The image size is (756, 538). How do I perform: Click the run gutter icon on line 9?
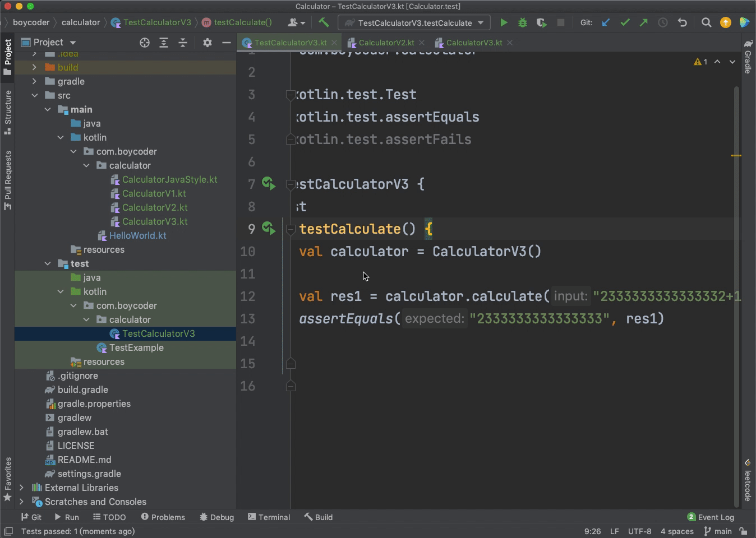click(x=269, y=228)
